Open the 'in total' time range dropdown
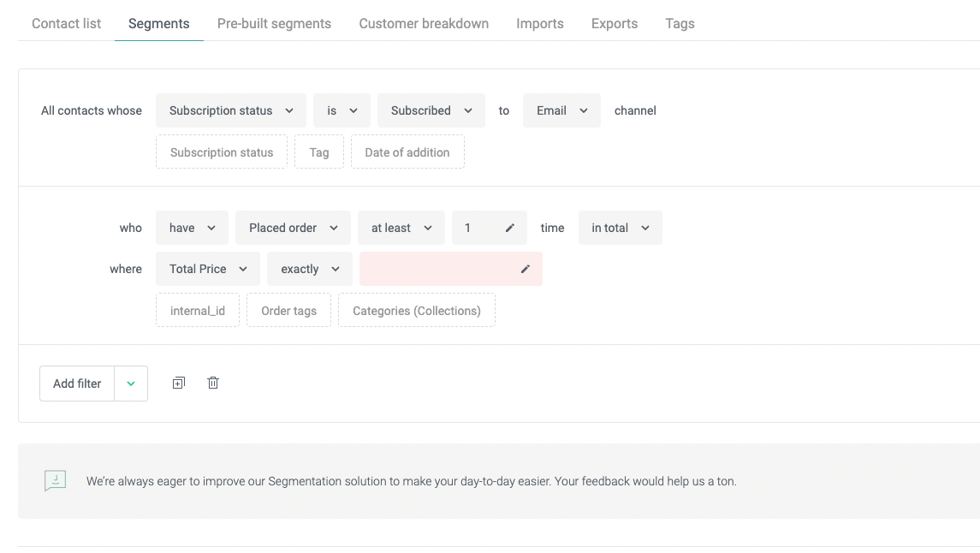Image resolution: width=980 pixels, height=553 pixels. [x=620, y=228]
